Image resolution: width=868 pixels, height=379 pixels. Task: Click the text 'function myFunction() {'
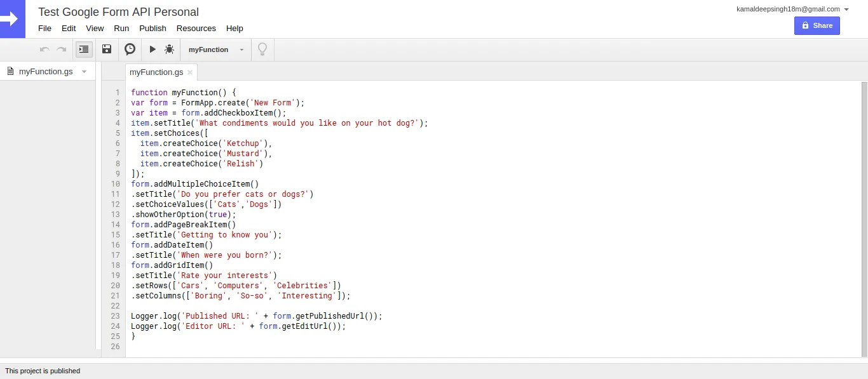184,93
